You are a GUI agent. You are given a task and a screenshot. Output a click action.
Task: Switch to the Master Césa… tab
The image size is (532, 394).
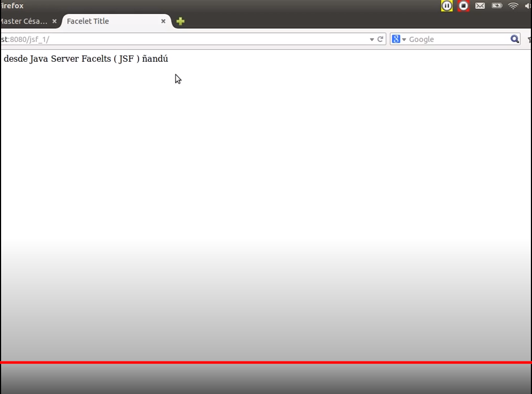click(x=24, y=21)
